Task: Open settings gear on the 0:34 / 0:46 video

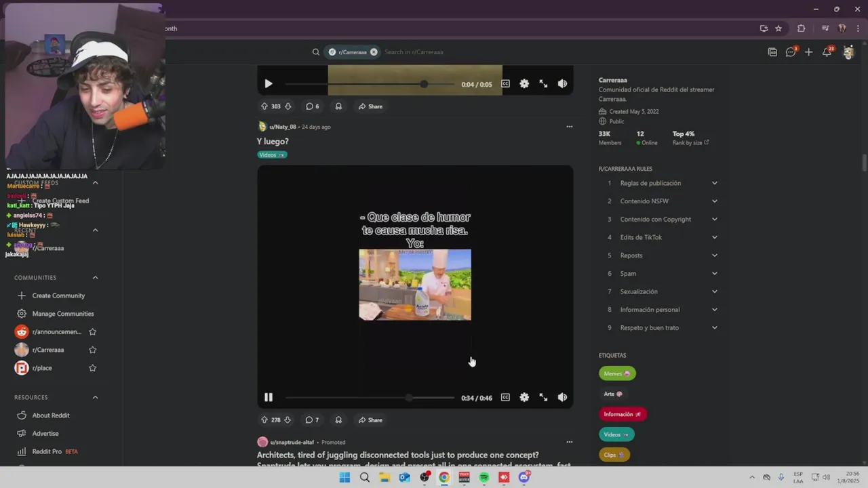Action: click(x=524, y=398)
